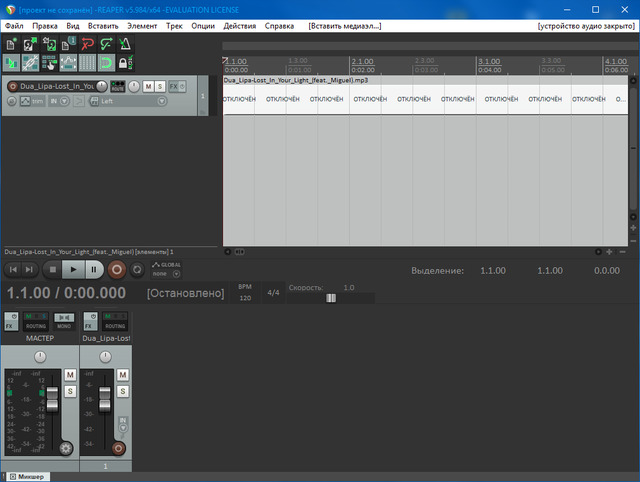
Task: Click the red Undo arrow icon
Action: coord(87,44)
